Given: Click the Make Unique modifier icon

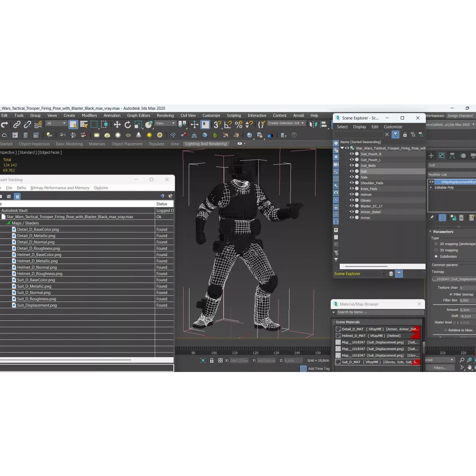Looking at the screenshot, I should [453, 218].
